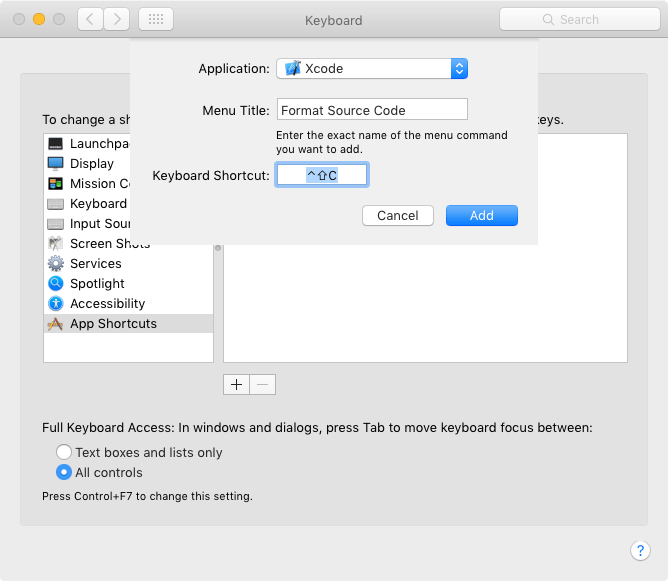Screen dimensions: 668x581
Task: Click the Screen Shots list label
Action: [110, 244]
